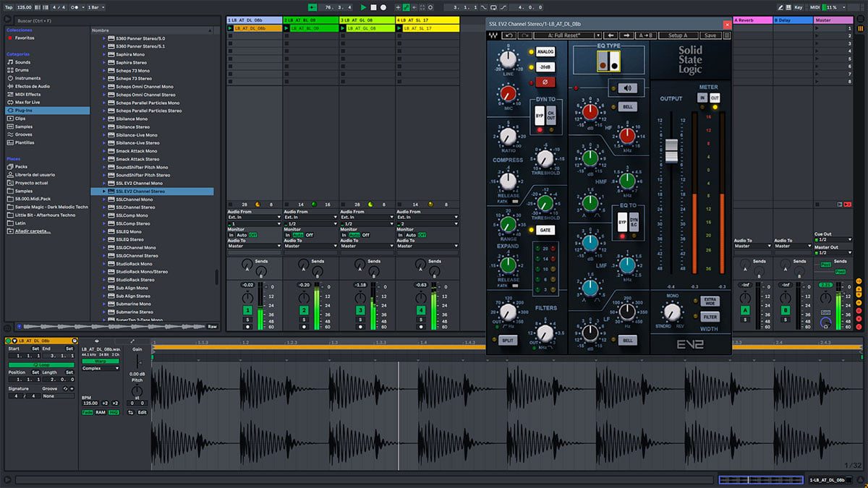Click the Tap tempo button
This screenshot has height=488, width=868.
7,7
